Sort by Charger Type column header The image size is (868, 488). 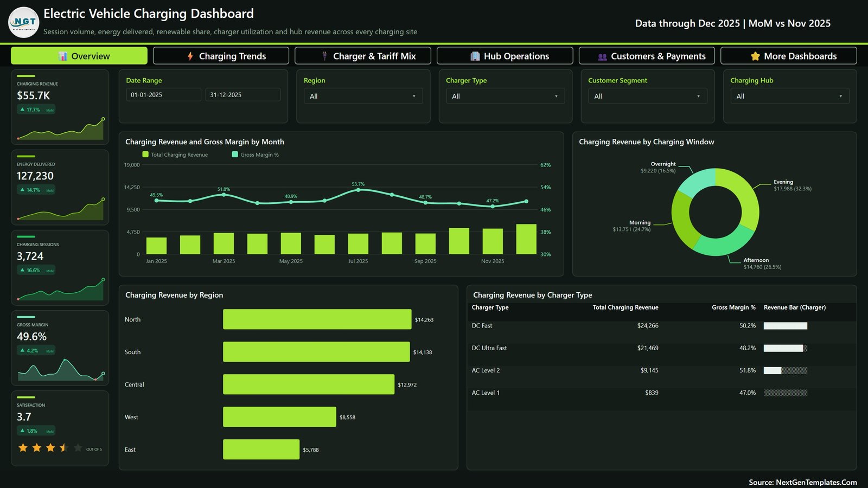coord(490,307)
